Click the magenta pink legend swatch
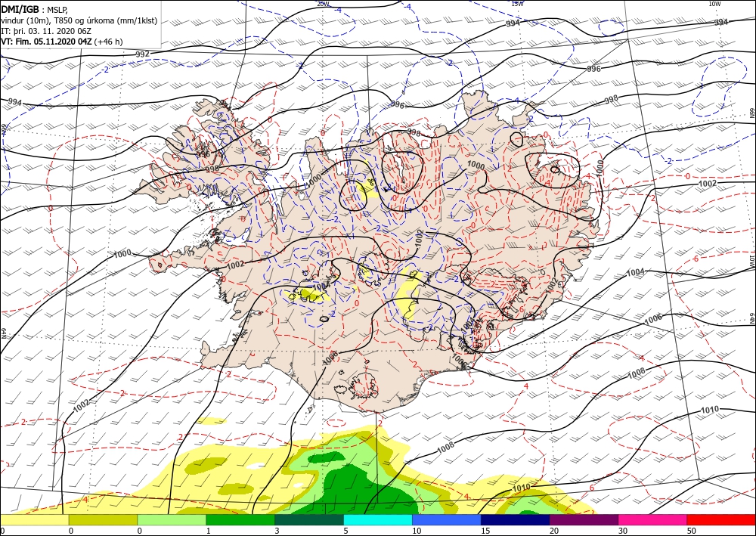The width and height of the screenshot is (756, 536). [653, 519]
